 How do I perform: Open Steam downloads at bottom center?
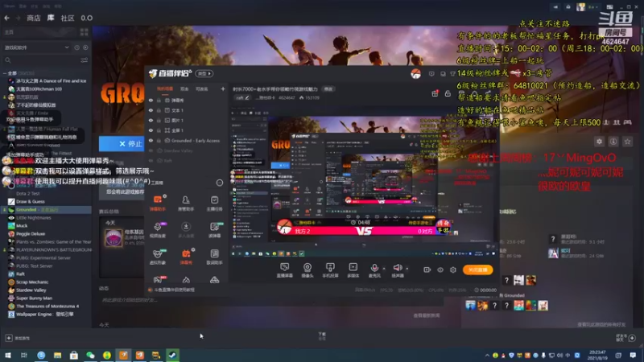coord(322,336)
